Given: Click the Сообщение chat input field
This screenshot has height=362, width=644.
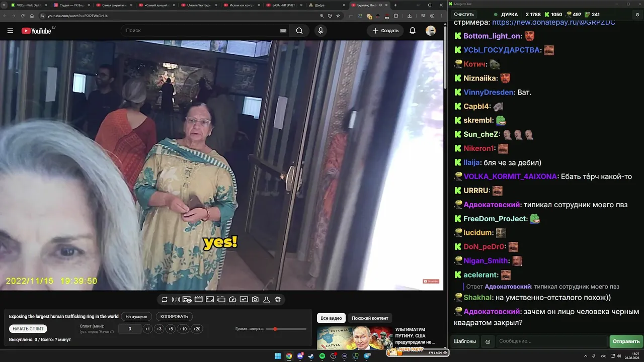Looking at the screenshot, I should (551, 342).
